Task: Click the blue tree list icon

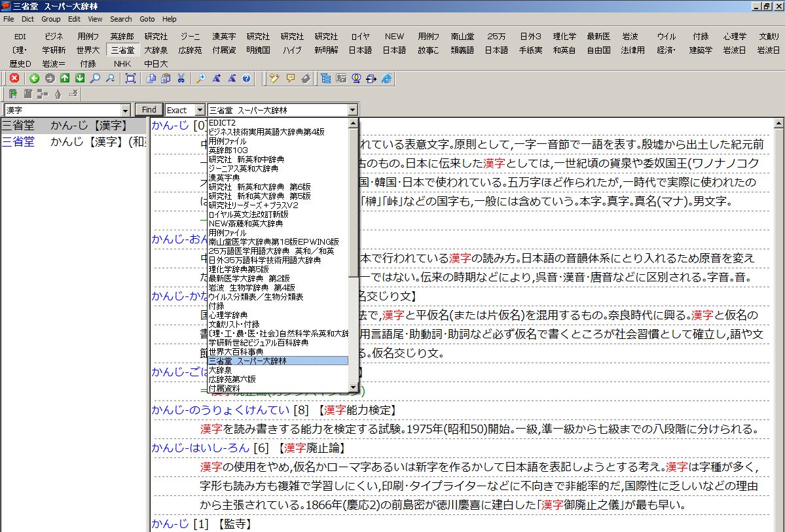Action: tap(326, 78)
